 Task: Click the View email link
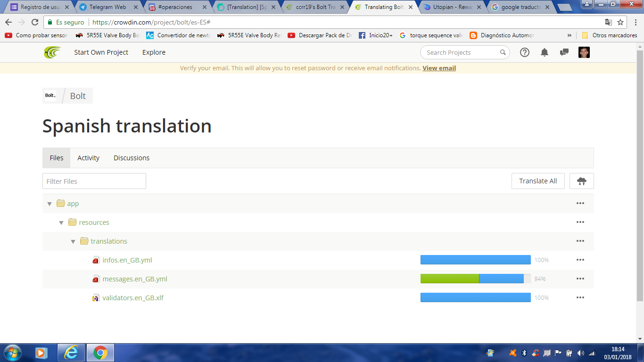click(439, 68)
